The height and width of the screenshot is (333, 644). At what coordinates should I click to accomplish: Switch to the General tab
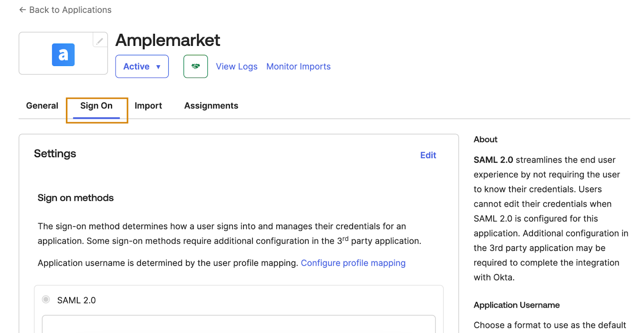[x=42, y=106]
